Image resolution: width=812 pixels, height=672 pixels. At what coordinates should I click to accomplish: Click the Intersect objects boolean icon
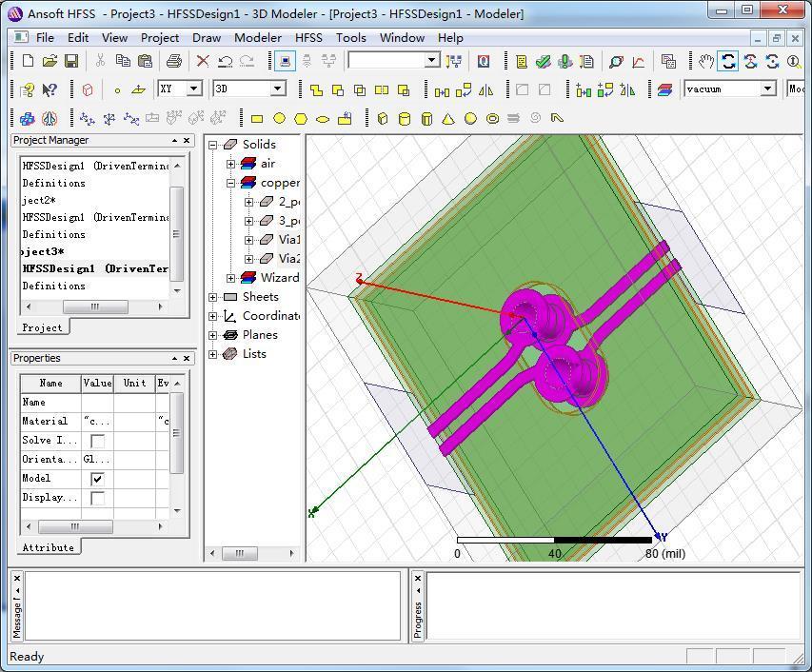point(360,90)
